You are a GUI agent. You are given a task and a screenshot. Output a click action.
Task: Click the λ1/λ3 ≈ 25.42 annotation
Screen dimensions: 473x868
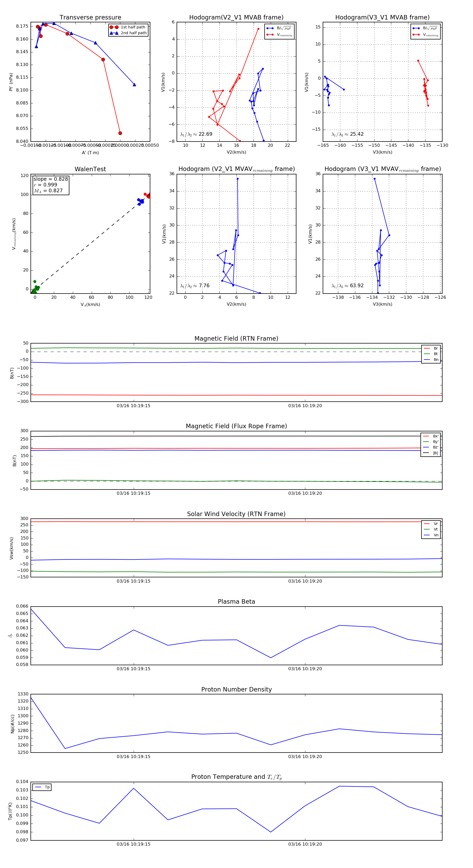pyautogui.click(x=347, y=134)
